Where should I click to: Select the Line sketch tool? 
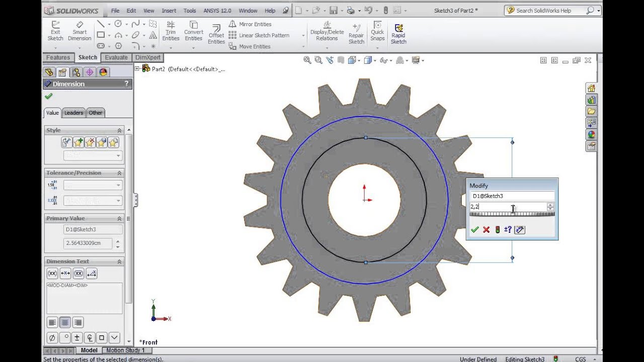[101, 24]
